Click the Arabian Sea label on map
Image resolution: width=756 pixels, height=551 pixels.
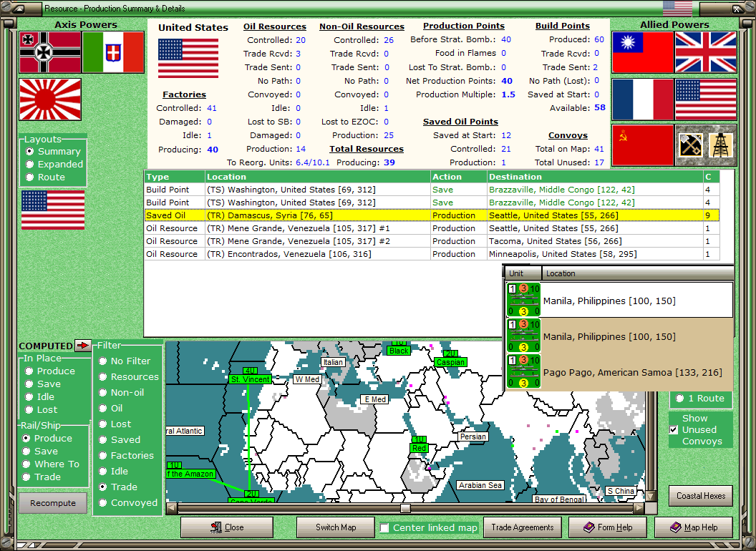[480, 485]
